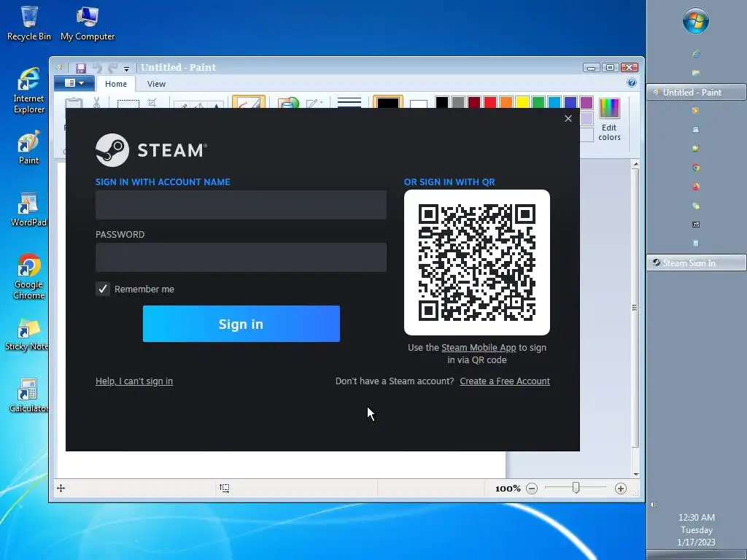Open the Paint desktop shortcut
Image resolution: width=747 pixels, height=560 pixels.
pyautogui.click(x=28, y=147)
